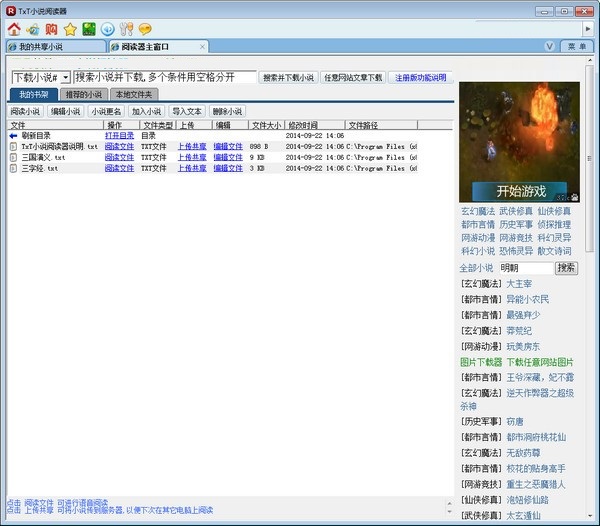Click the blue arrow refresh directory icon

point(14,135)
